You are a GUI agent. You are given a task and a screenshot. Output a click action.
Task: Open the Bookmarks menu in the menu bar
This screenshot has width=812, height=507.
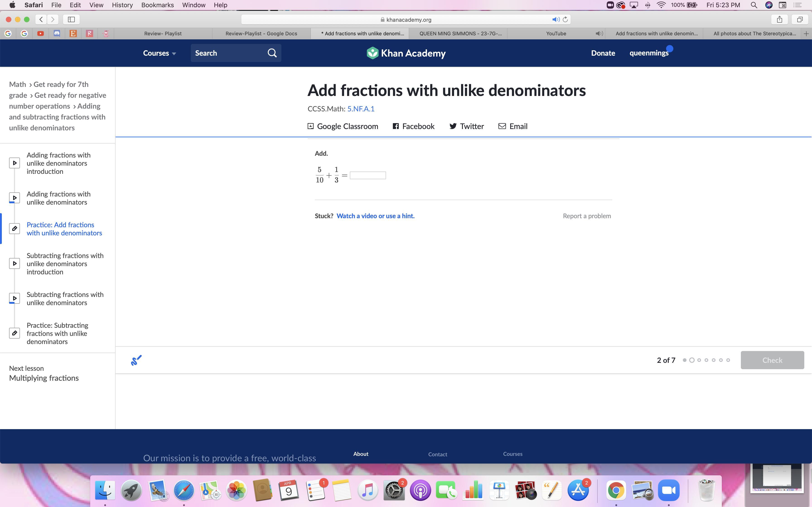point(157,5)
